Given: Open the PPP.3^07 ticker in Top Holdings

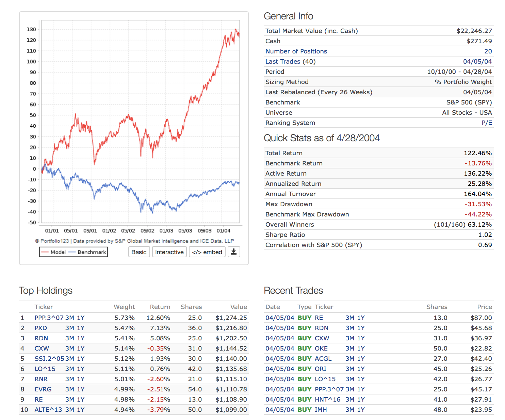Looking at the screenshot, I should (49, 318).
